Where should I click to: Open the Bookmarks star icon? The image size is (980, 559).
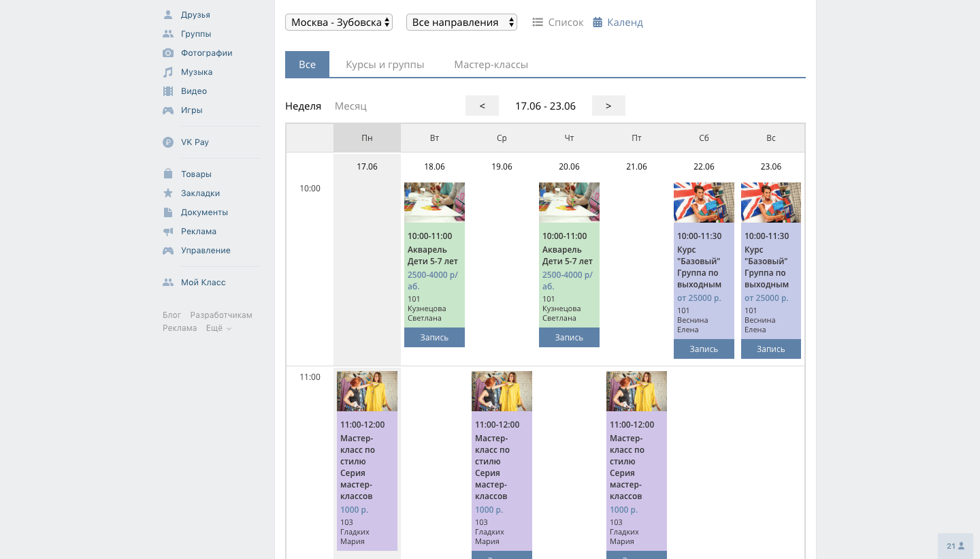pos(168,193)
